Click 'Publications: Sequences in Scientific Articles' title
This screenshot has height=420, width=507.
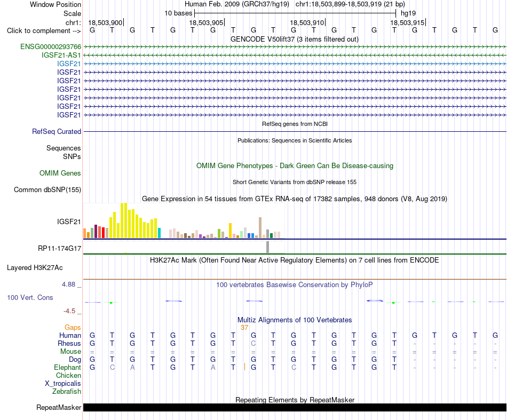(x=295, y=140)
